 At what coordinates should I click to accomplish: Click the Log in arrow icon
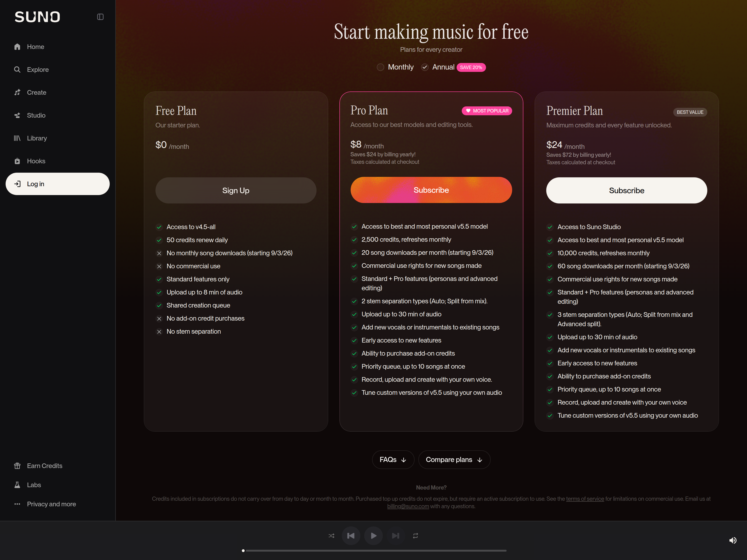[18, 184]
